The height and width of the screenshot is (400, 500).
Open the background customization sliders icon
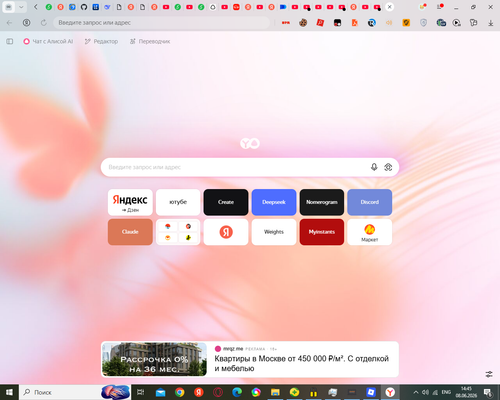click(x=489, y=374)
